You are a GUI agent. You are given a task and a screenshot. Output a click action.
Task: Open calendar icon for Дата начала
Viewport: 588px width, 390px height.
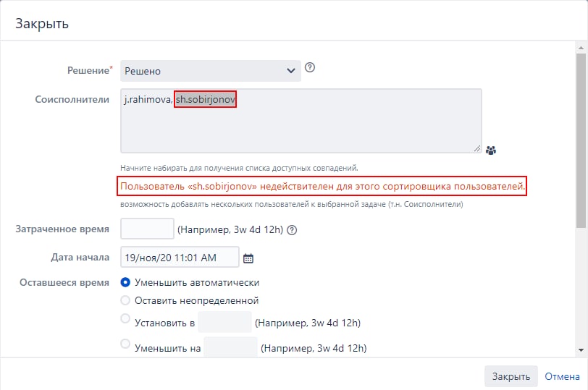point(248,258)
